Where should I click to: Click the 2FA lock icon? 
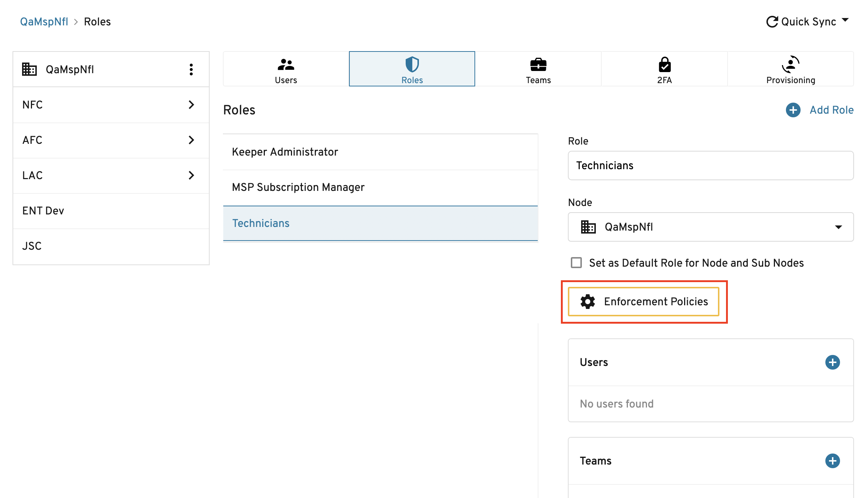click(664, 64)
